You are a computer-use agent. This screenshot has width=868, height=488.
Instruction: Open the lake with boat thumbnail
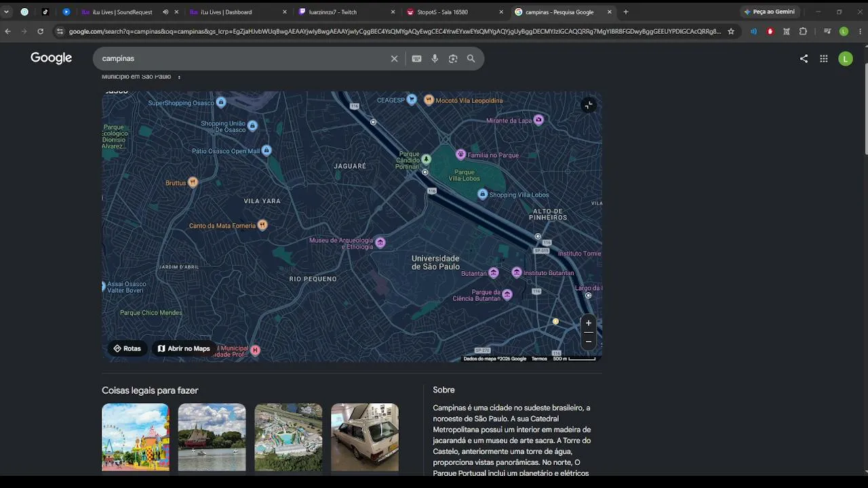212,437
